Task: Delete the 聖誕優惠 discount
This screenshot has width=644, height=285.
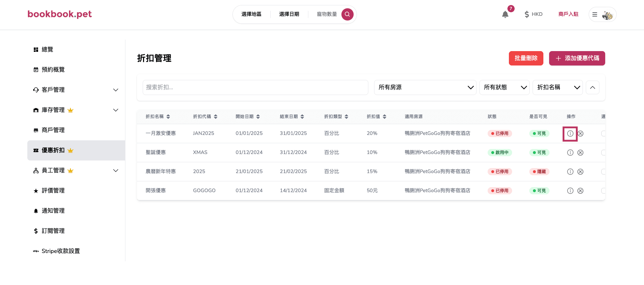Action: [580, 153]
